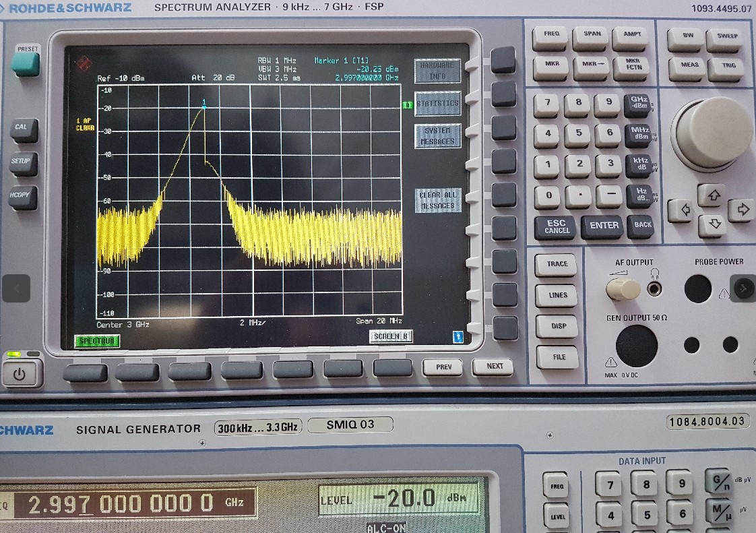The image size is (756, 533).
Task: Open the MKR FCTN key
Action: pos(632,69)
